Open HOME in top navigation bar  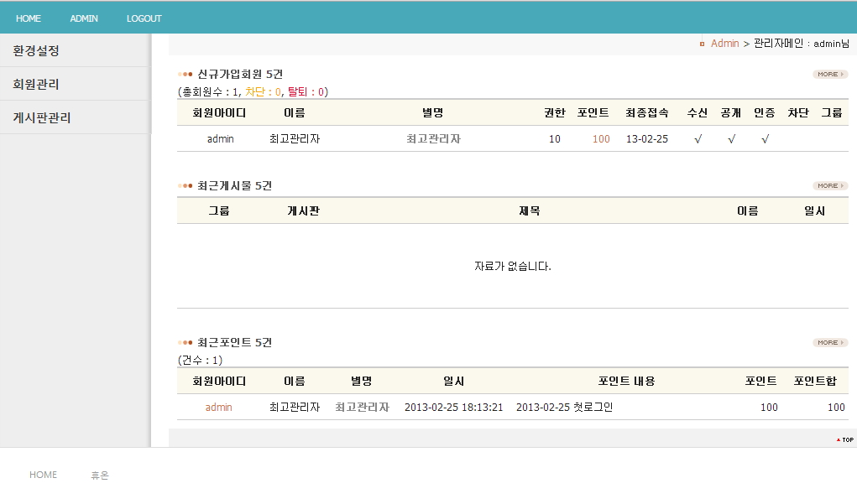tap(29, 18)
